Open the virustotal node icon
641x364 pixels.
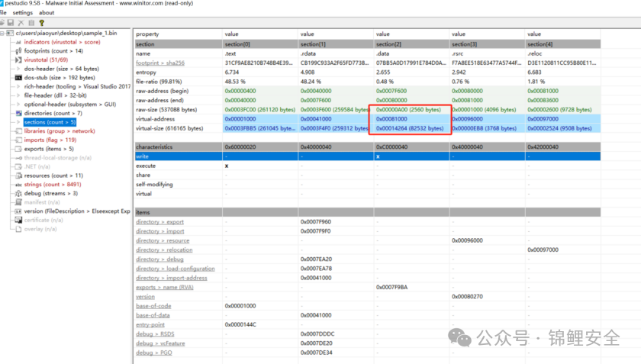point(18,60)
